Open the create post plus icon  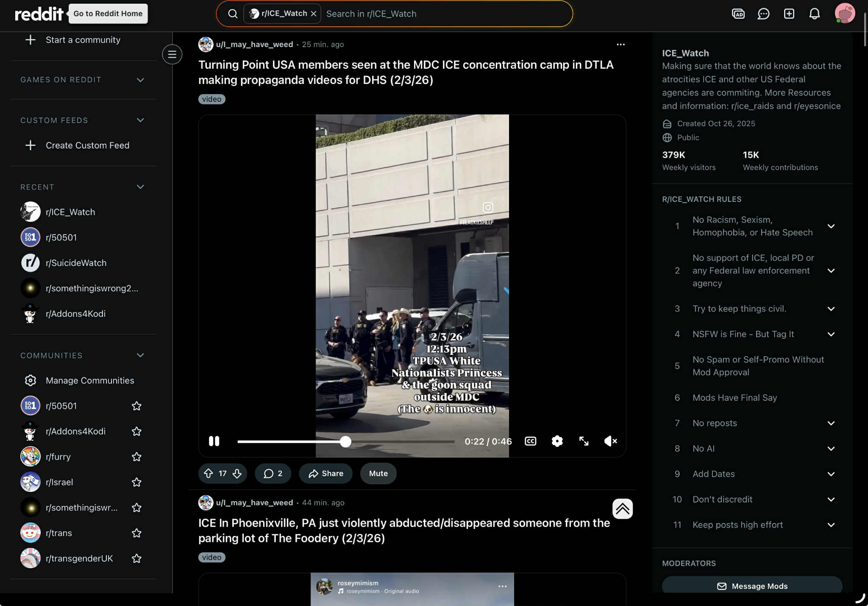click(789, 14)
